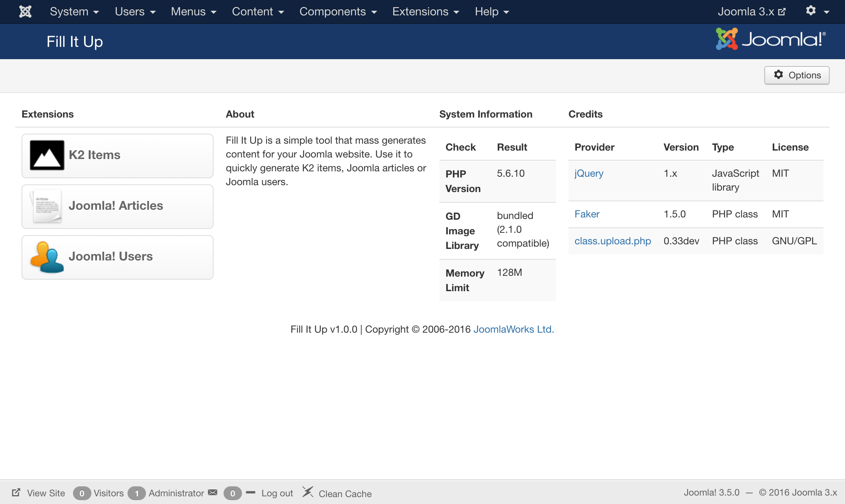Screen dimensions: 845x504
Task: Click the Administrator count badge
Action: coord(136,493)
